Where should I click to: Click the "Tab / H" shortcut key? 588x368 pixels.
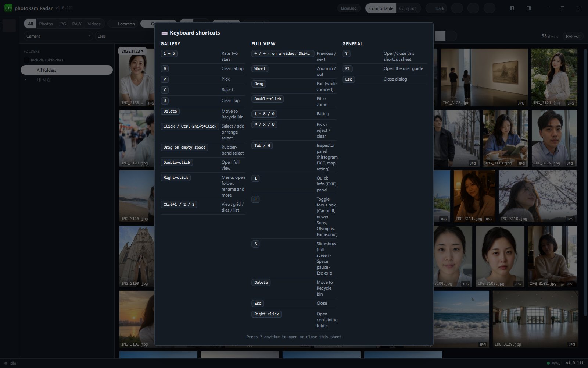[262, 146]
